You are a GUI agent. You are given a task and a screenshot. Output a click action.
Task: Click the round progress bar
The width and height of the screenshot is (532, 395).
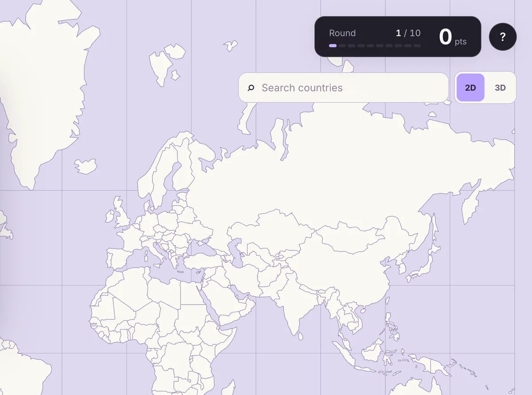(375, 46)
